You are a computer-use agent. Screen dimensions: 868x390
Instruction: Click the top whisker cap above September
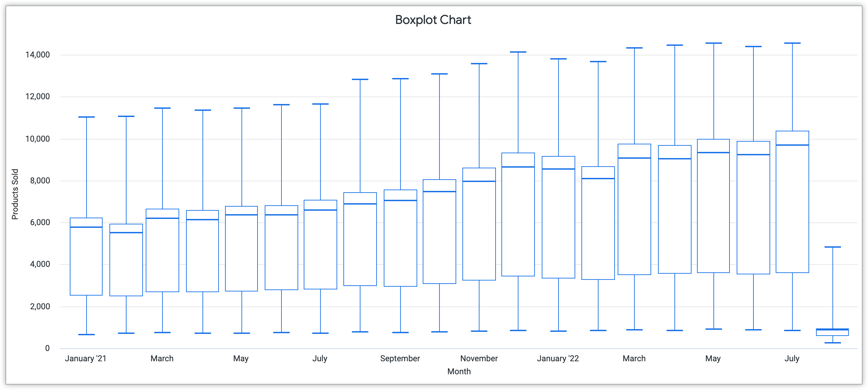coord(400,79)
